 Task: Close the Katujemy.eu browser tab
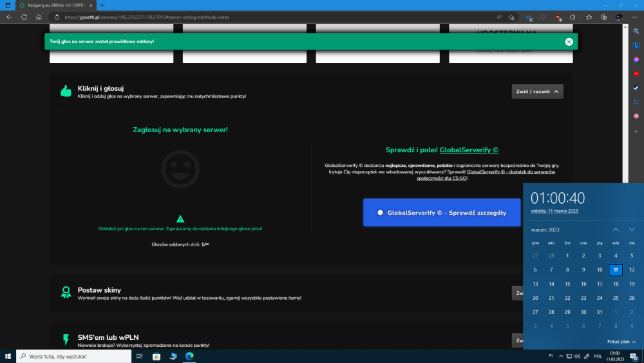(x=91, y=5)
